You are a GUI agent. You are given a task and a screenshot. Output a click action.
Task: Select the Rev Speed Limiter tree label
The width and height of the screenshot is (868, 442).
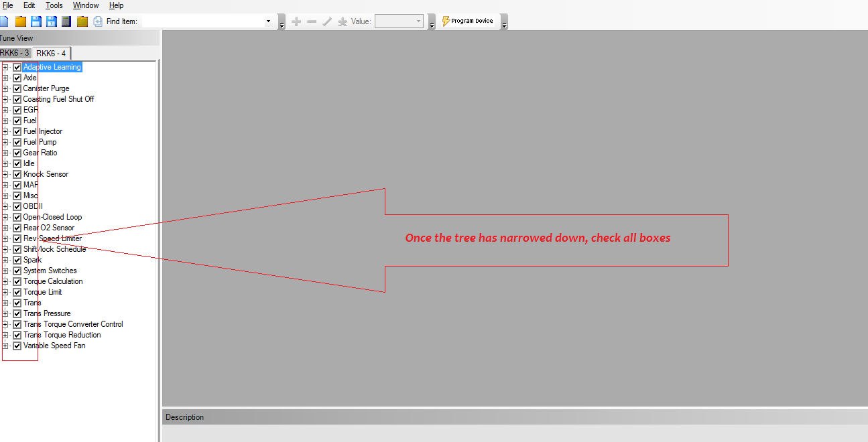point(53,238)
